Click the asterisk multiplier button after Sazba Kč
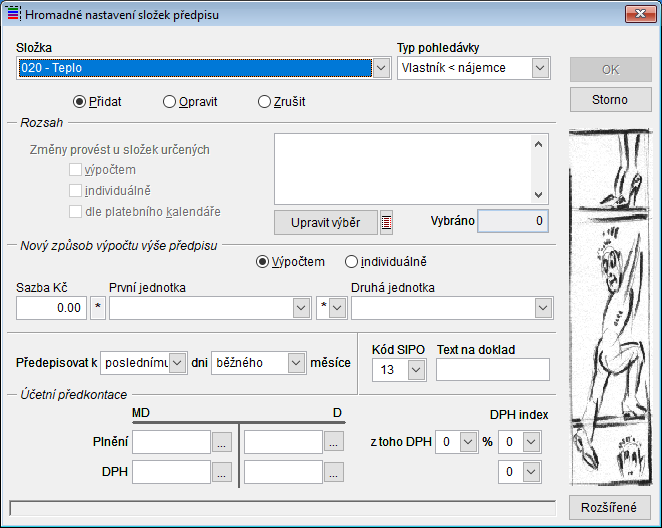Screen dimensions: 662x528 click(98, 309)
